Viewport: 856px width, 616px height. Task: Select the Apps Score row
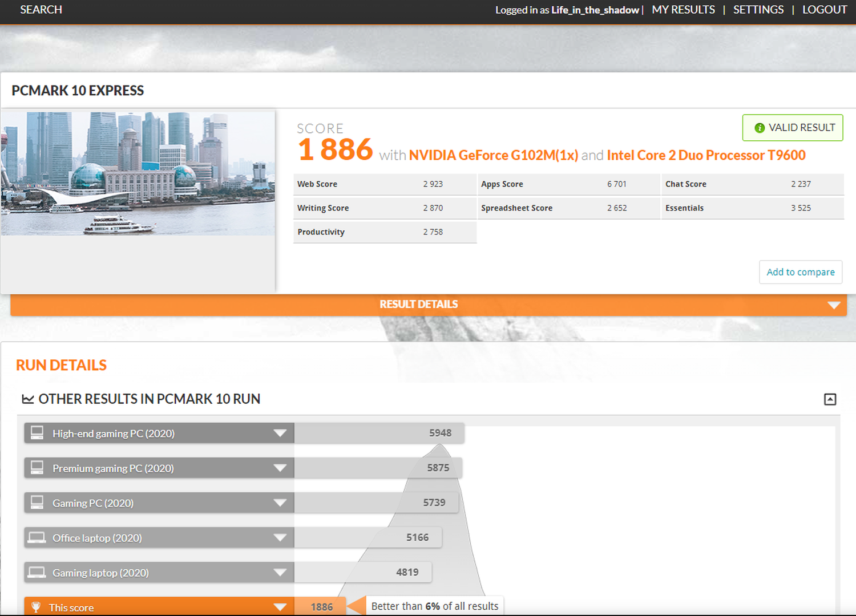tap(568, 184)
